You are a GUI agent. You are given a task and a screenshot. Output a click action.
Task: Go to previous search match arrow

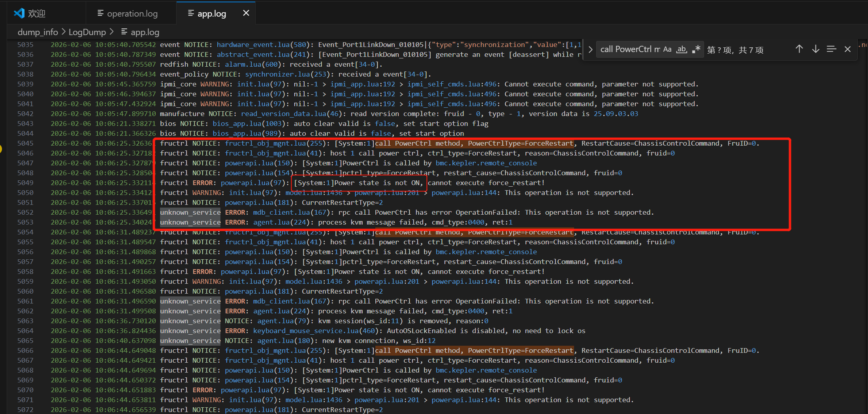click(799, 49)
